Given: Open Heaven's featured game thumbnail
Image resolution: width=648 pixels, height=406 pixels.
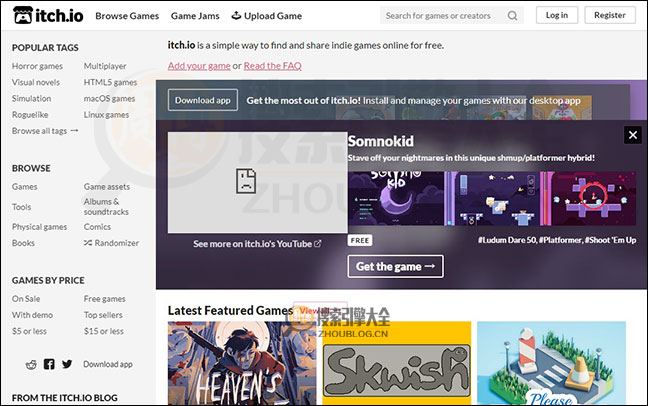Looking at the screenshot, I should [242, 363].
